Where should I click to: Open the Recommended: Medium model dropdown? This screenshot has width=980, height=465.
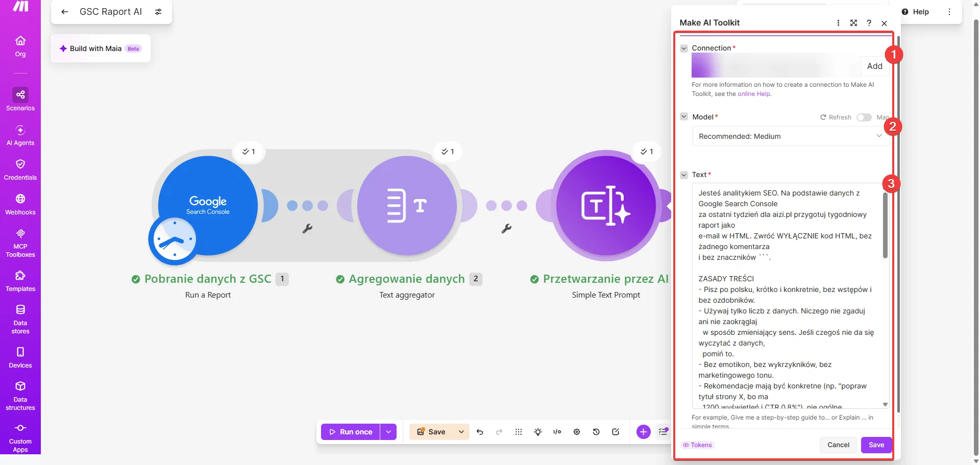790,136
